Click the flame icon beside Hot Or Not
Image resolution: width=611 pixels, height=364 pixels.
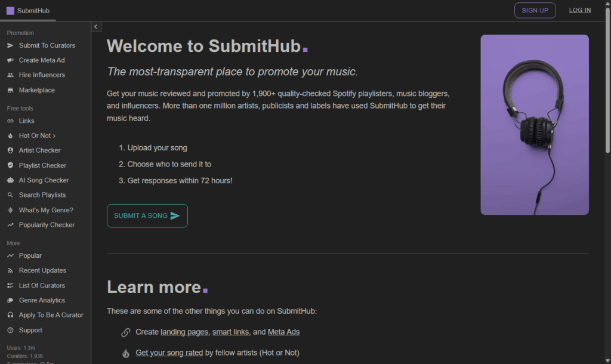pos(10,135)
